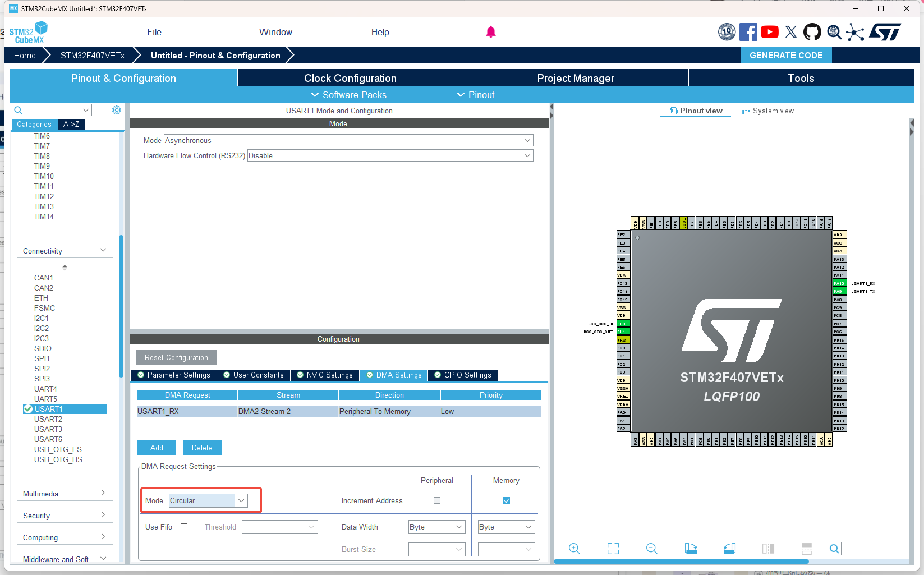This screenshot has width=924, height=575.
Task: Flip the chip vertically
Action: tap(807, 549)
